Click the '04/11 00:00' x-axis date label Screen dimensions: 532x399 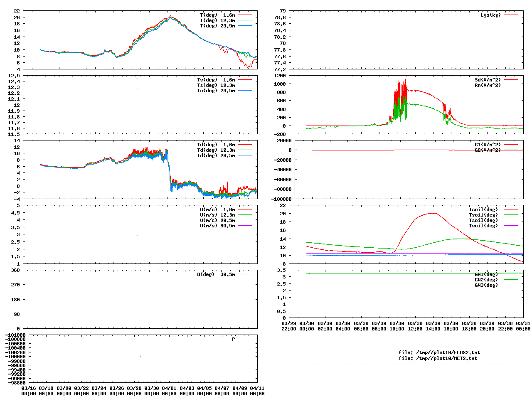click(257, 391)
